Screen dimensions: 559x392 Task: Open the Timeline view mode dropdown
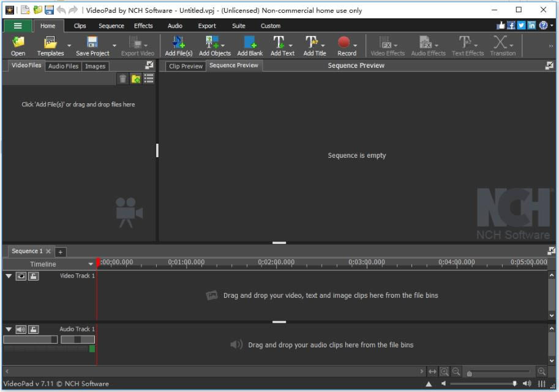pyautogui.click(x=91, y=264)
